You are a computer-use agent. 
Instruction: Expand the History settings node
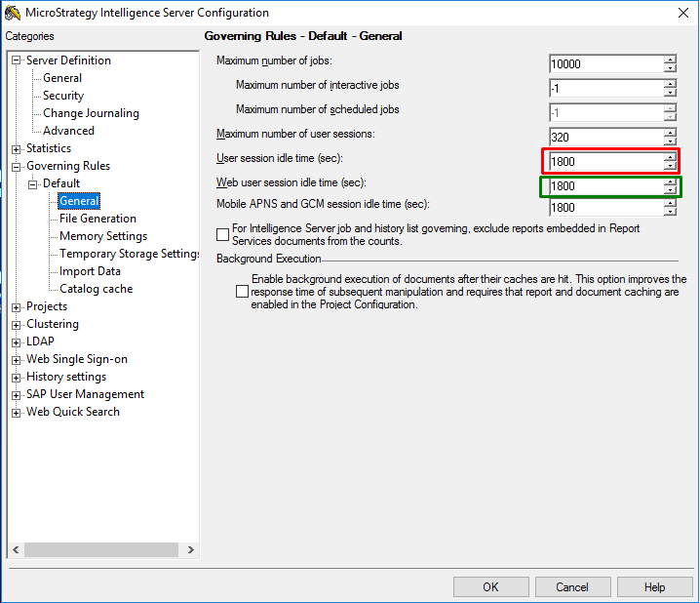point(16,378)
